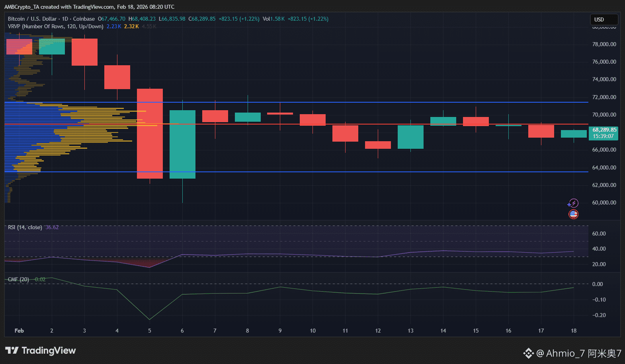Click the 64,000.00 price axis label
The width and height of the screenshot is (625, 364).
(x=604, y=167)
